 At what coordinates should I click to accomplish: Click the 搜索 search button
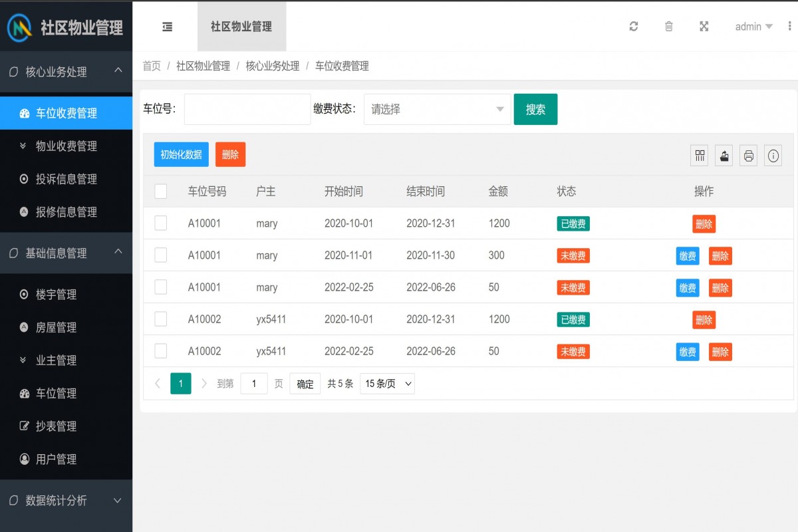(535, 109)
